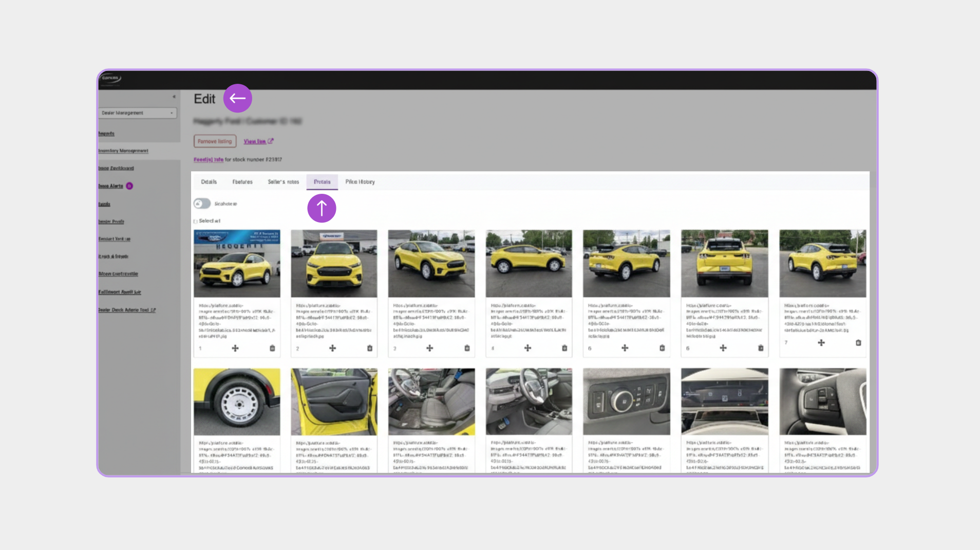Open the Feed(s) info link
This screenshot has width=980, height=550.
[x=209, y=160]
